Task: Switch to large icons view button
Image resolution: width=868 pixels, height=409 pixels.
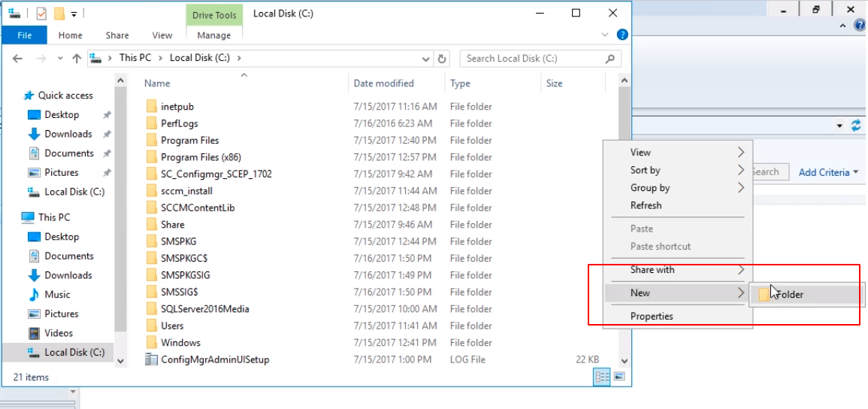Action: (x=619, y=377)
